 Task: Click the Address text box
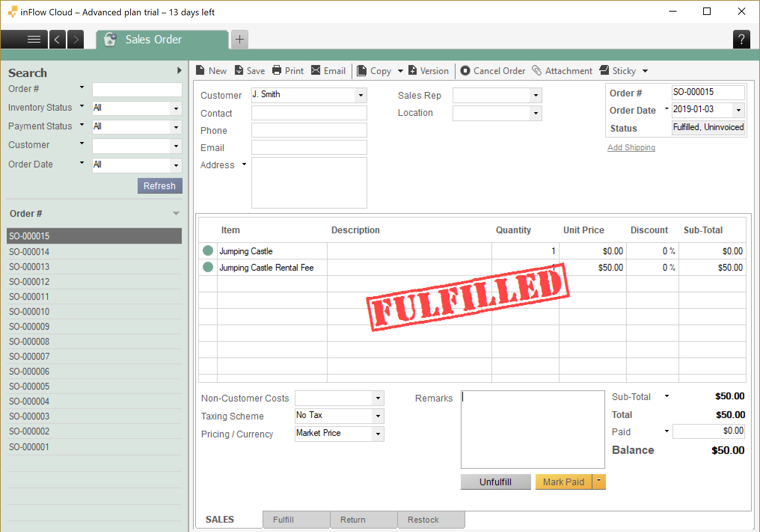pos(309,182)
